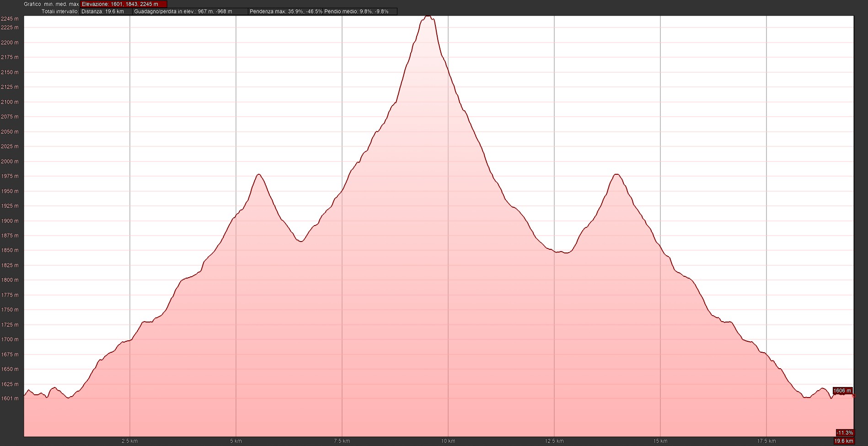Click the 10 km axis label
The height and width of the screenshot is (446, 868).
[448, 441]
